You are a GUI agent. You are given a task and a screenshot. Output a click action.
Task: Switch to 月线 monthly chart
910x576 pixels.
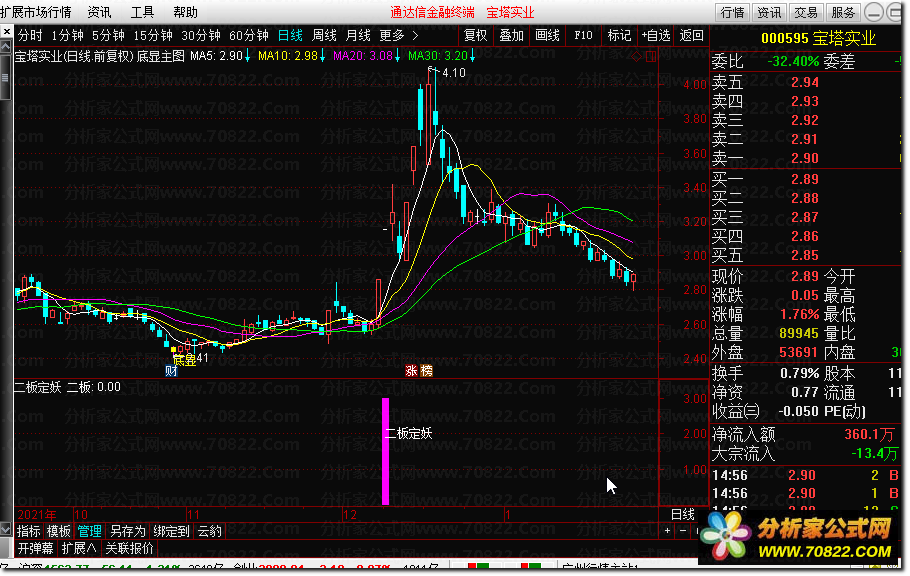pyautogui.click(x=358, y=35)
